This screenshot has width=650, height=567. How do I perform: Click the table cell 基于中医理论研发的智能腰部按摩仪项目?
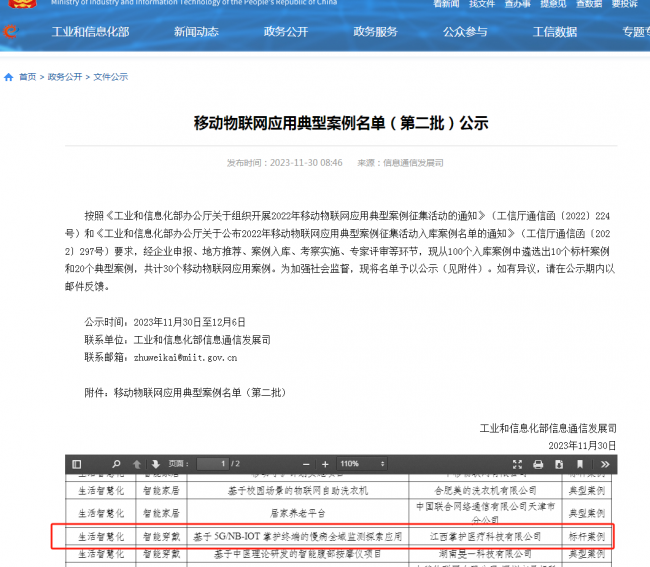point(298,554)
